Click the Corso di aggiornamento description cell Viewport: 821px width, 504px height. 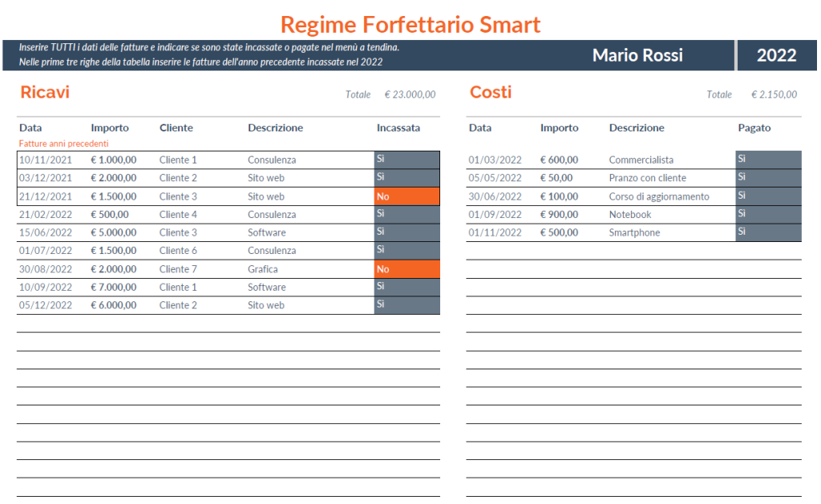(x=658, y=196)
